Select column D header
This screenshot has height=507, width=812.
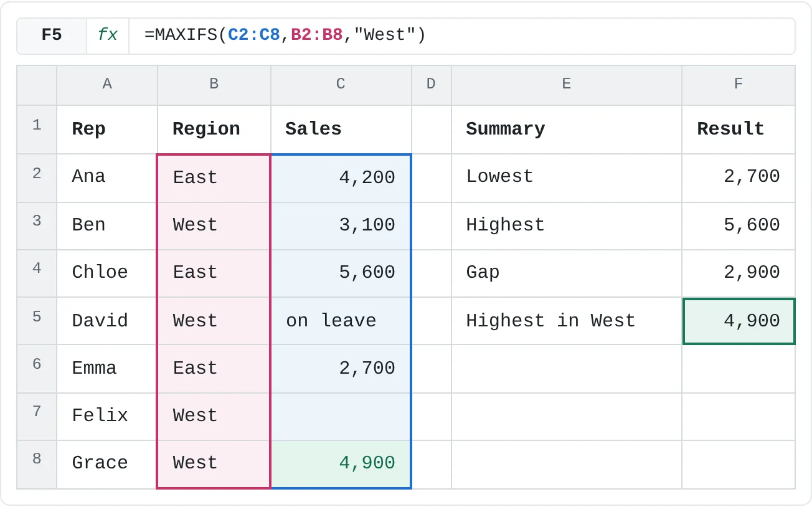coord(432,84)
